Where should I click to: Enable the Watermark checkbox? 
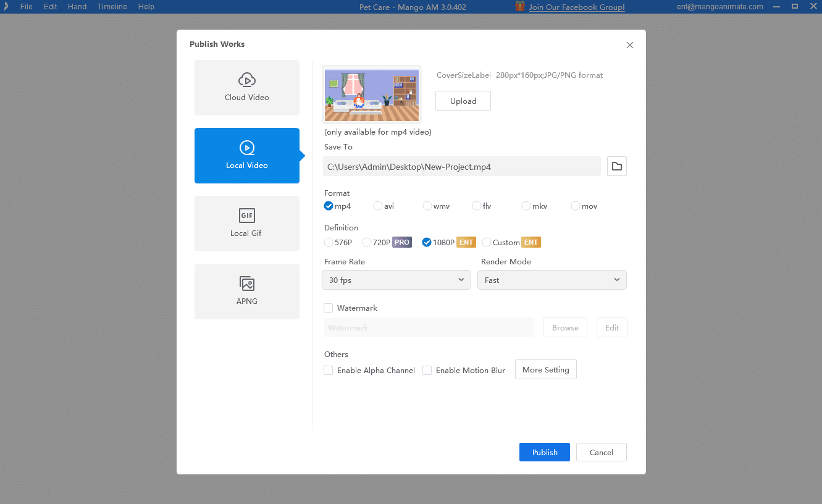click(x=329, y=308)
